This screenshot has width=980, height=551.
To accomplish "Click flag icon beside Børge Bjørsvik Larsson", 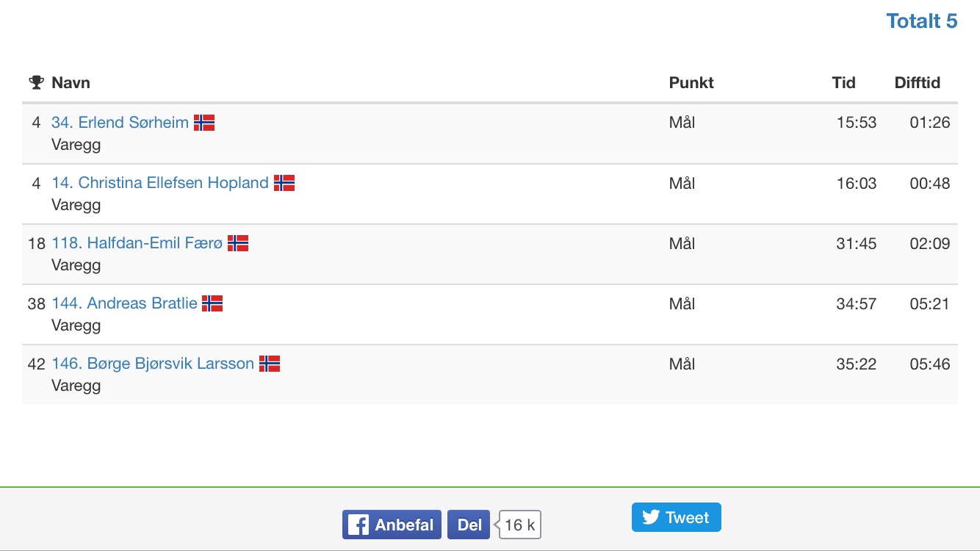I will pos(270,364).
